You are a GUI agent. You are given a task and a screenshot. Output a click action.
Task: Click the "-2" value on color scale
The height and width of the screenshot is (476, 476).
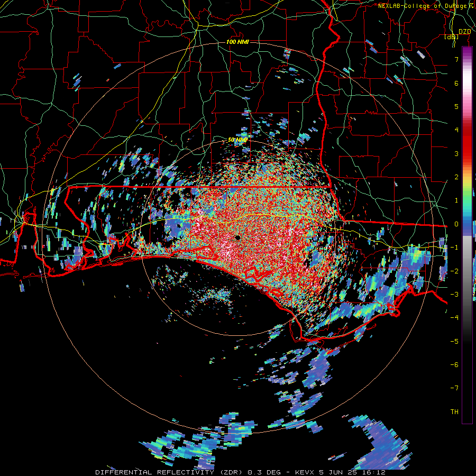(454, 271)
